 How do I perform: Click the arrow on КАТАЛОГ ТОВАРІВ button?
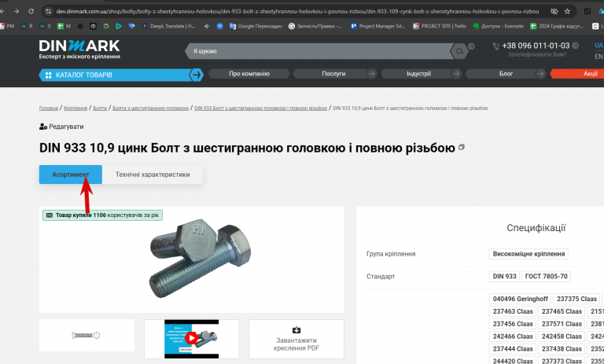(x=197, y=75)
